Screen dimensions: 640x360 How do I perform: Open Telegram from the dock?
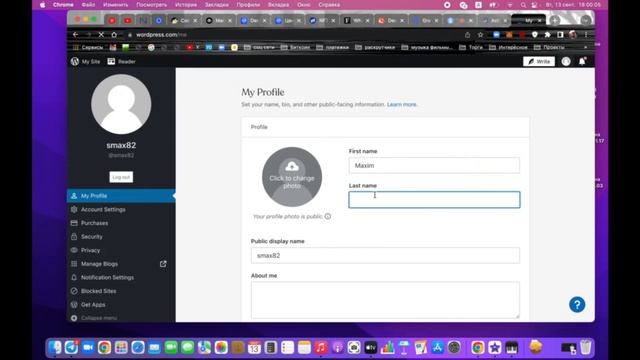tap(71, 347)
